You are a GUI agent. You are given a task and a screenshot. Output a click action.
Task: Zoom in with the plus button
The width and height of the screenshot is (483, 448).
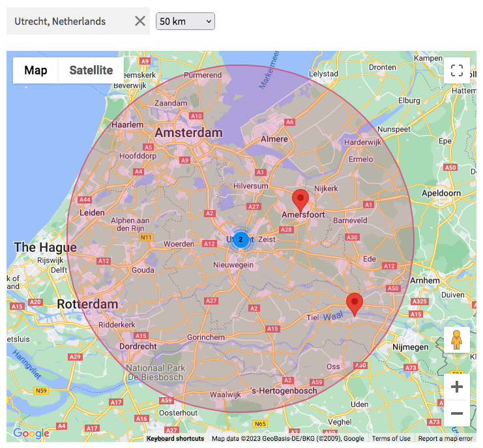(457, 387)
